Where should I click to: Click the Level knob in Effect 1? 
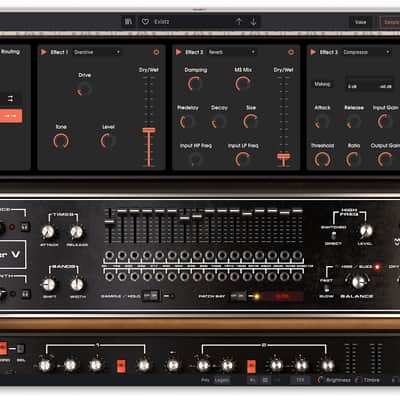click(108, 141)
